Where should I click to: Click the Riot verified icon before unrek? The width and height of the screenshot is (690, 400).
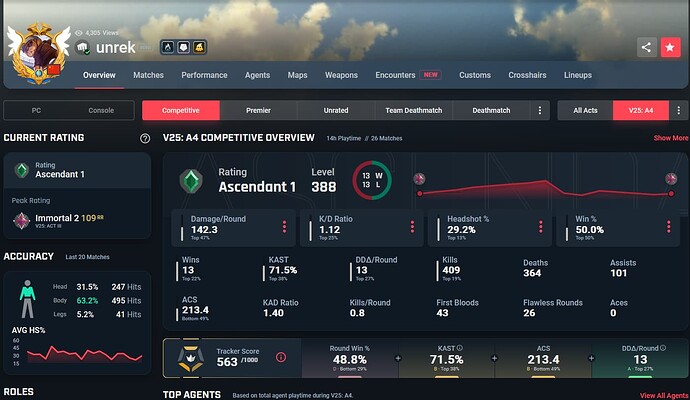[x=82, y=47]
